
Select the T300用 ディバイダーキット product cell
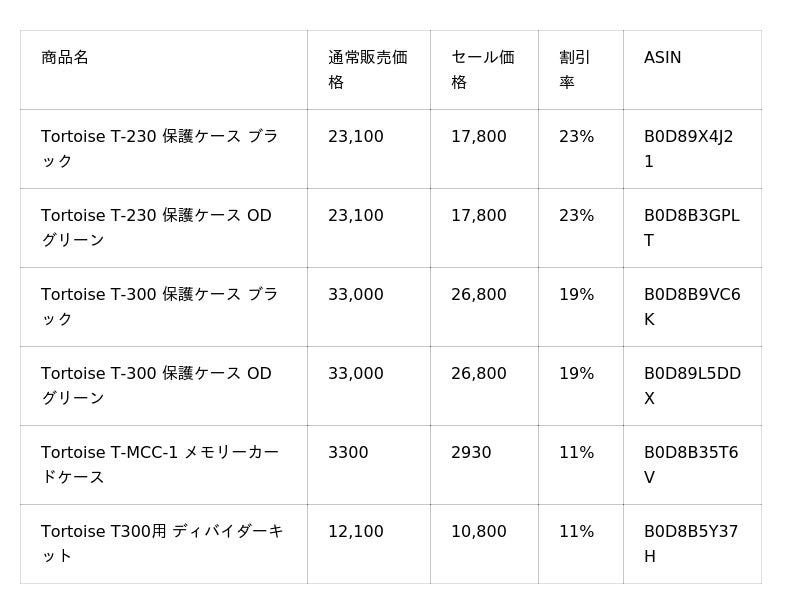(x=162, y=544)
